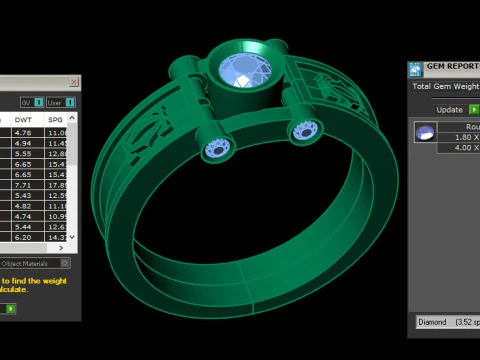
Task: Select the round gem thumbnail in Gem Report
Action: tap(425, 132)
